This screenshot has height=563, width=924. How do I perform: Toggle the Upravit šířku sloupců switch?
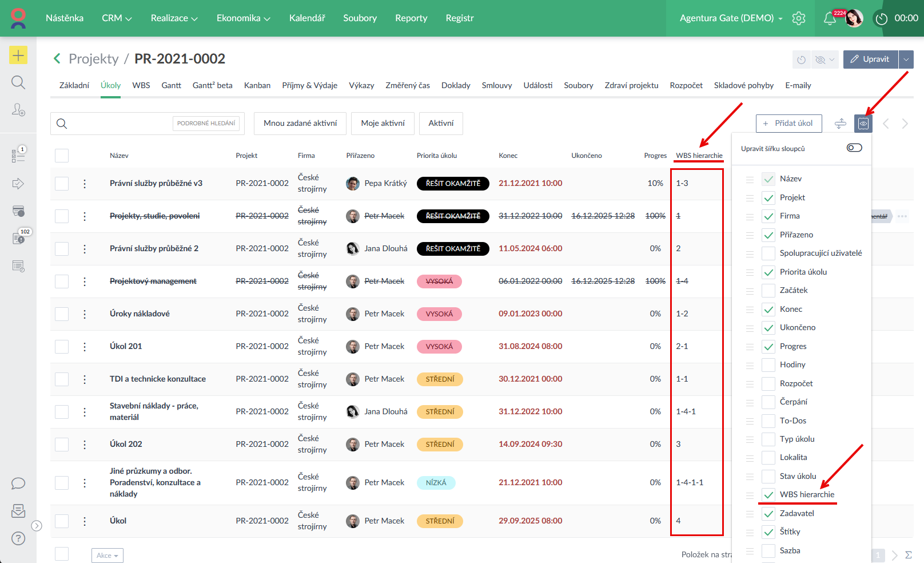(854, 148)
